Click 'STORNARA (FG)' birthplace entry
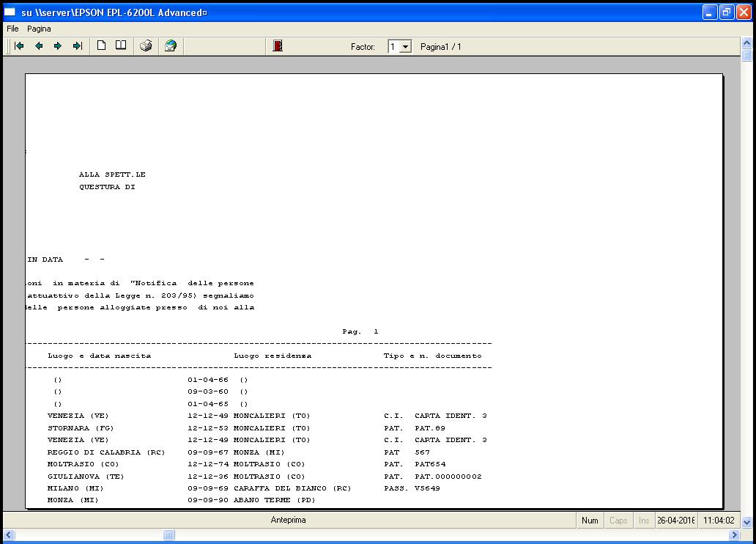756x544 pixels. tap(81, 428)
